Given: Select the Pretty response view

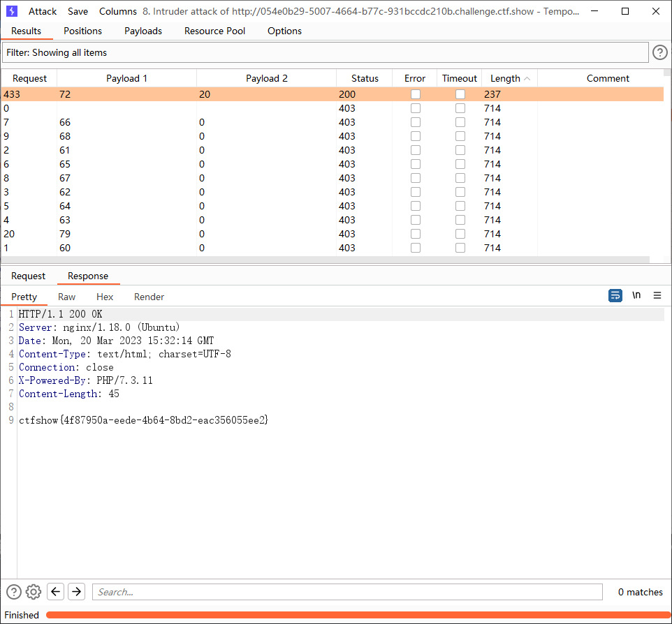Looking at the screenshot, I should 24,297.
